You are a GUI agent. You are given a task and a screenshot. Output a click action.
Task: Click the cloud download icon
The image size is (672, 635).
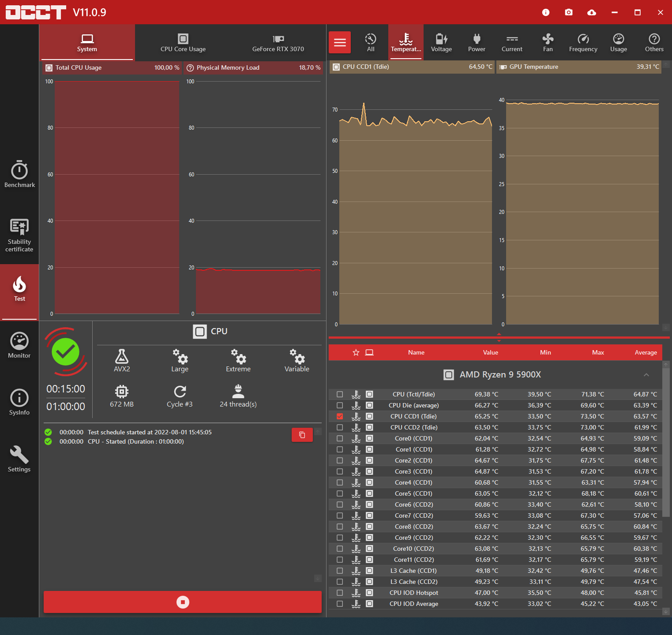point(592,12)
